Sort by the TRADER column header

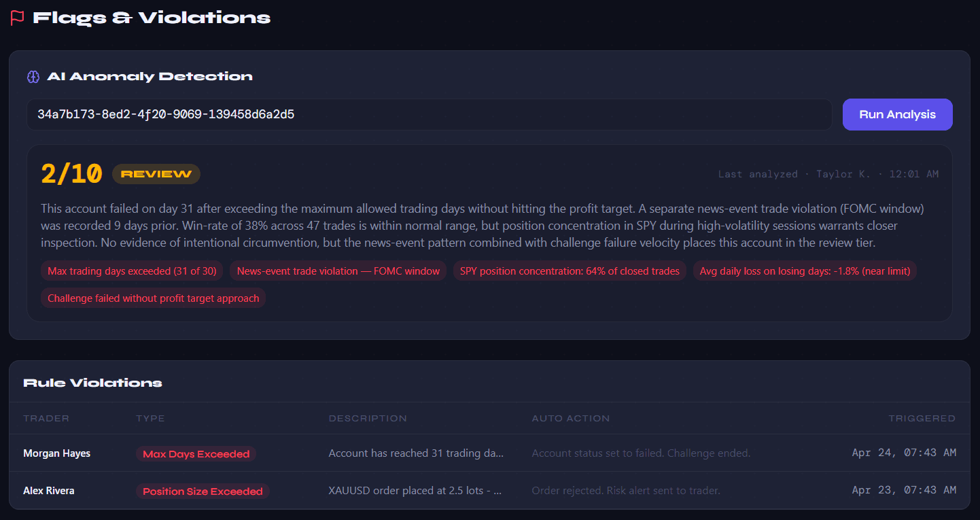[46, 419]
